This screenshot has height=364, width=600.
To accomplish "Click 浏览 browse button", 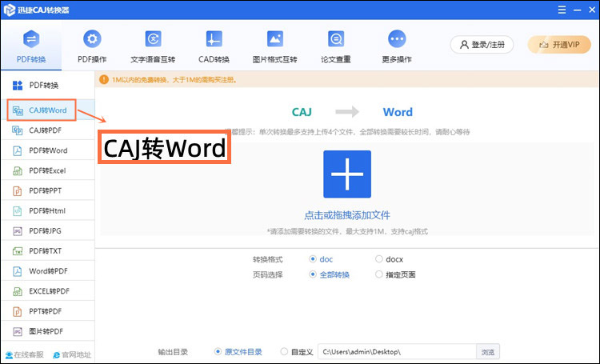I will pos(488,352).
